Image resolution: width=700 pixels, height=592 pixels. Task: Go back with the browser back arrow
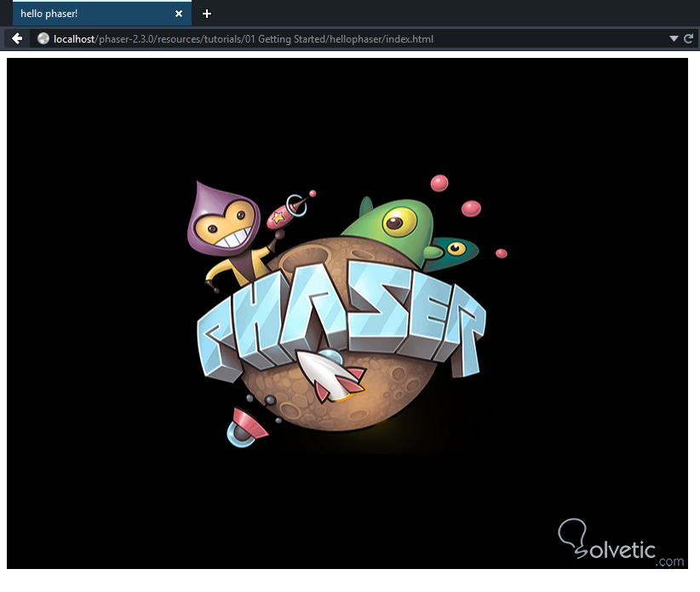[17, 39]
